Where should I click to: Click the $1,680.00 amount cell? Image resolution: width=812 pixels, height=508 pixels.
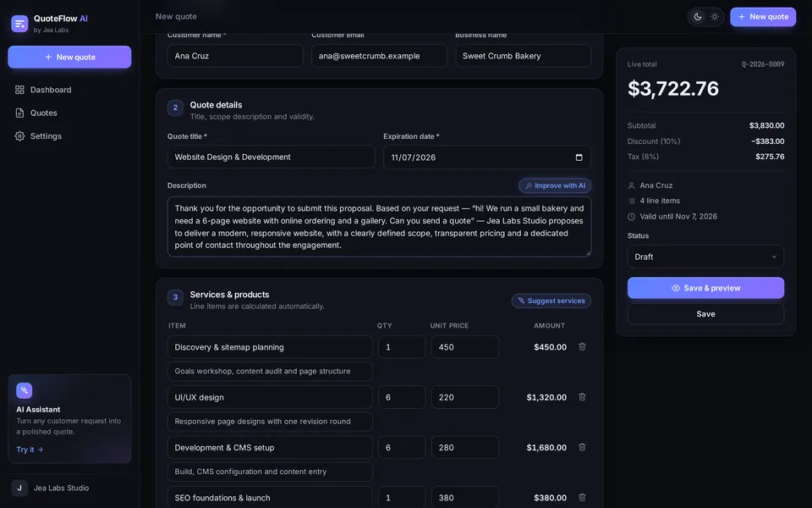546,447
